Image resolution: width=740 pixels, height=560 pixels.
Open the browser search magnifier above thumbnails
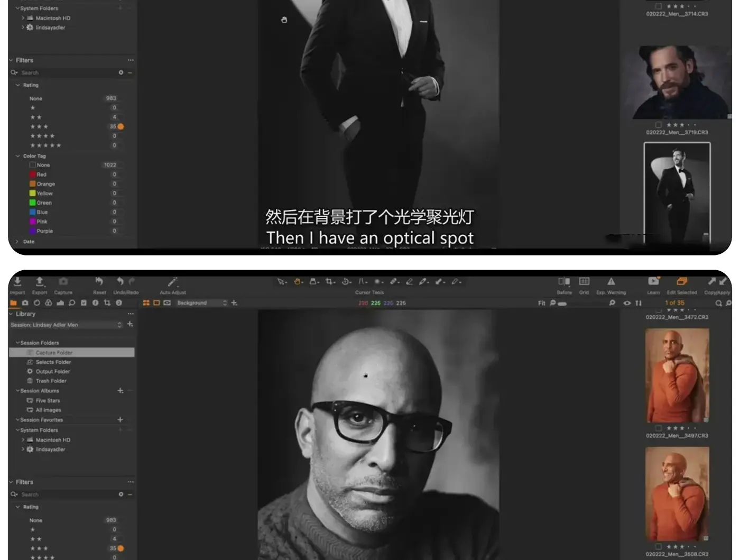[719, 303]
